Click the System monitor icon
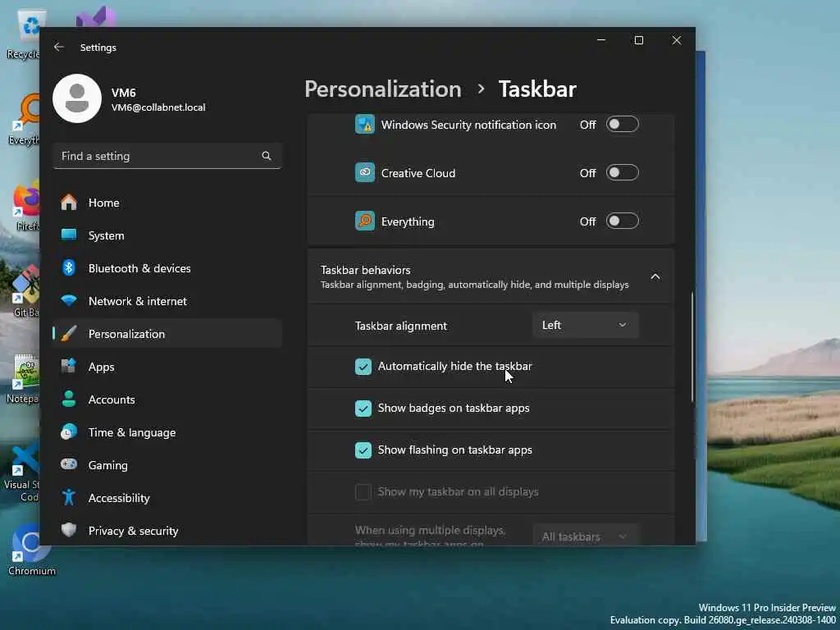840x630 pixels. 69,235
